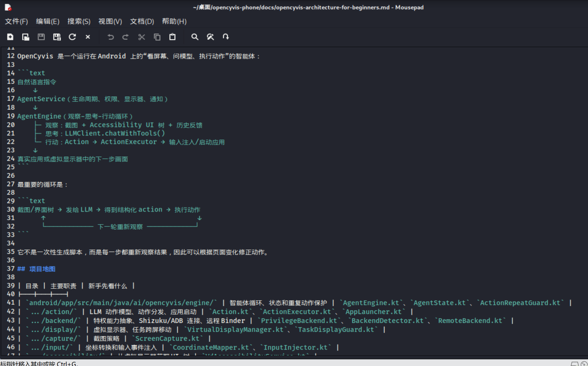
Task: Click the Paste clipboard icon
Action: [x=172, y=37]
